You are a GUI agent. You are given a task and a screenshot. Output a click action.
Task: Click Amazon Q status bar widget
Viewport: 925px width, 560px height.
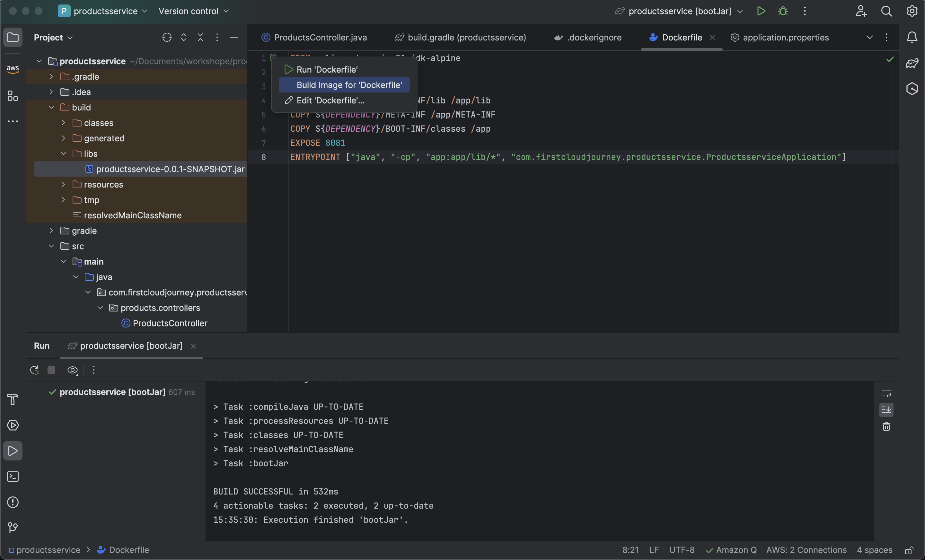pos(731,550)
